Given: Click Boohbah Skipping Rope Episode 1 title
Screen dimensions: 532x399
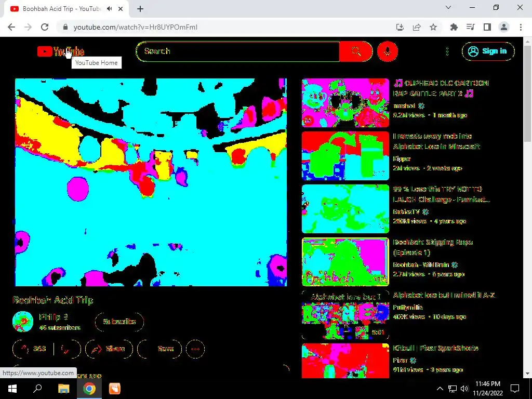Looking at the screenshot, I should pyautogui.click(x=433, y=247).
